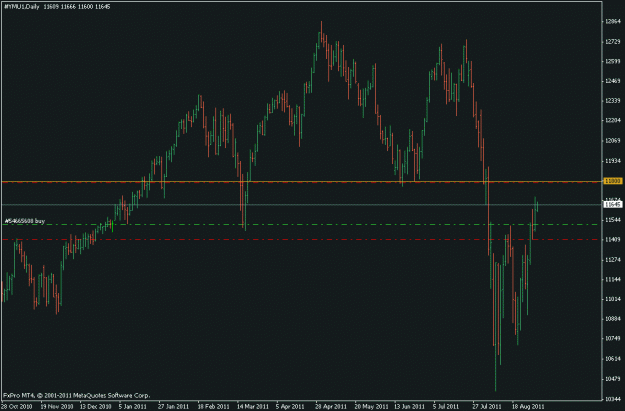Click the 28 Oct 2010 date label
Viewport: 625px width, 411px height.
pos(17,407)
